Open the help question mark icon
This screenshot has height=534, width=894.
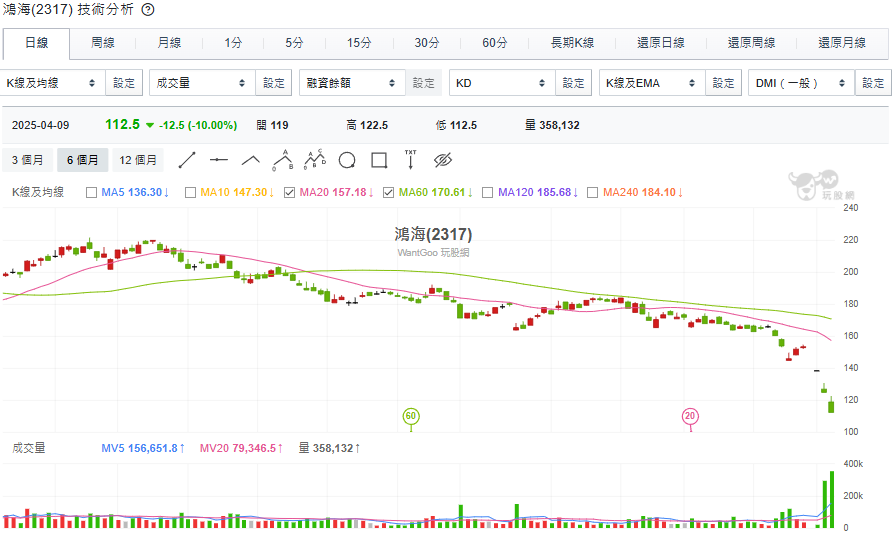[148, 10]
